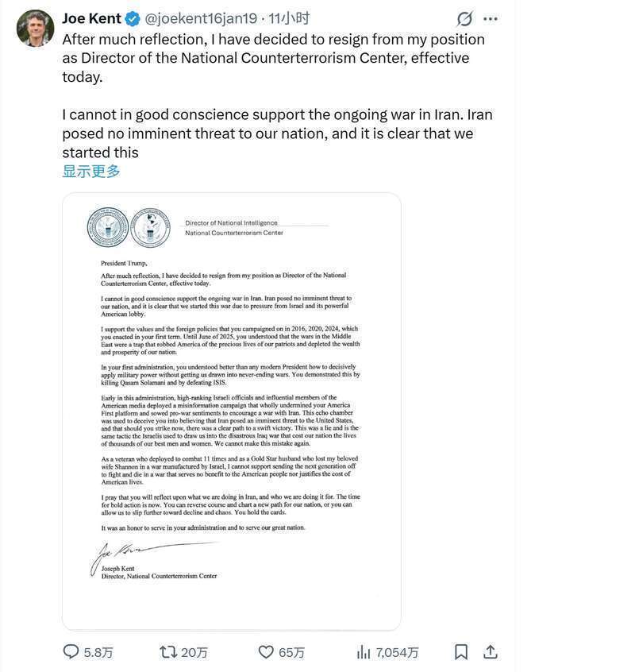Open the view analytics bar-chart icon
Viewport: 635px width, 672px height.
pyautogui.click(x=364, y=652)
